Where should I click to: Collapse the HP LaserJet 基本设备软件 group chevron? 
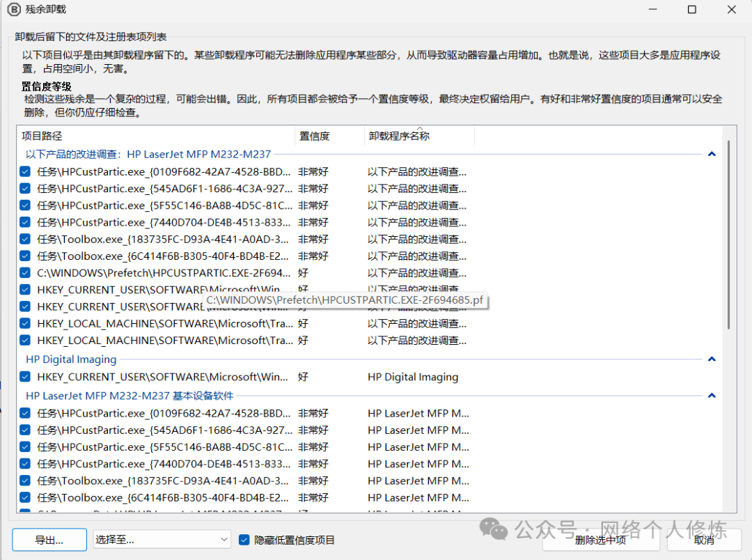[x=712, y=396]
